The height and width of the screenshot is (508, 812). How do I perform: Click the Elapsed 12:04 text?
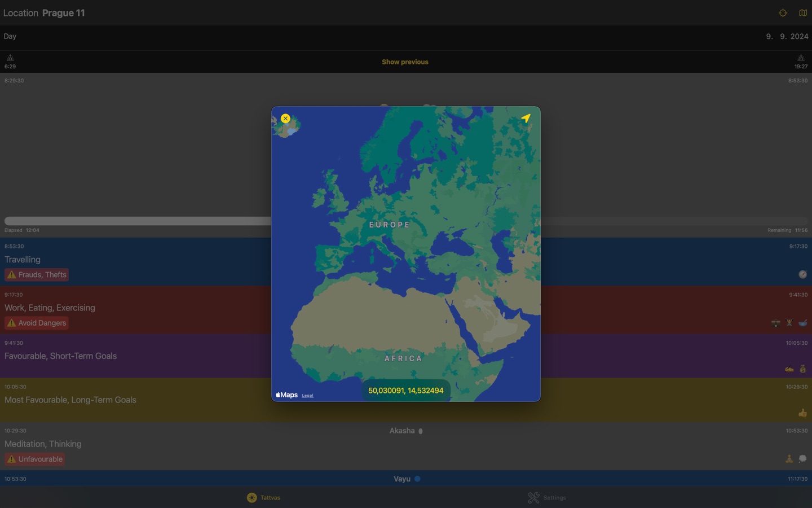point(22,230)
